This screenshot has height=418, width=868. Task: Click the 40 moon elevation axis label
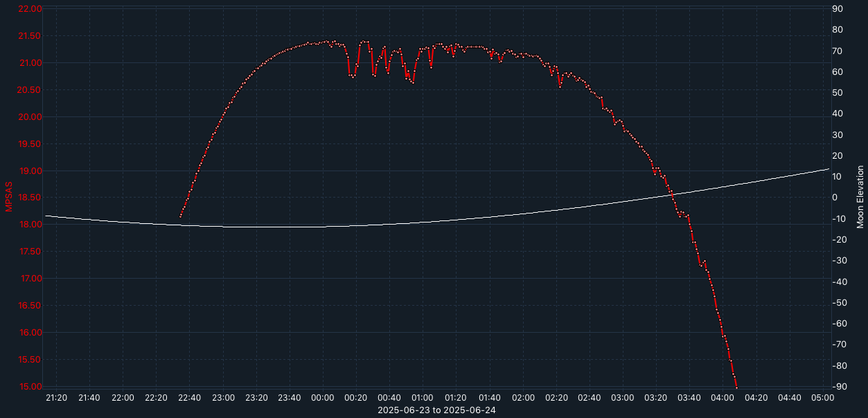point(837,114)
